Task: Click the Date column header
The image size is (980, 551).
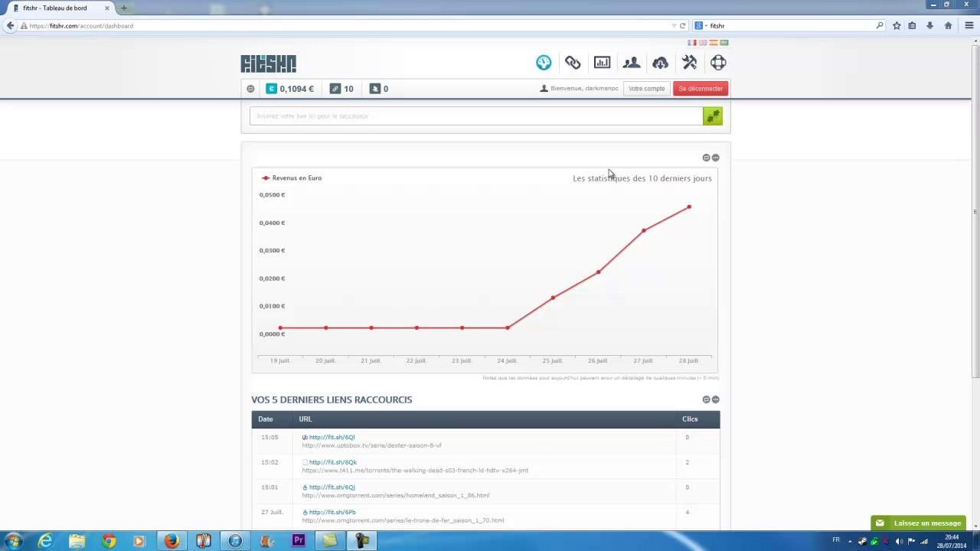Action: click(x=265, y=419)
